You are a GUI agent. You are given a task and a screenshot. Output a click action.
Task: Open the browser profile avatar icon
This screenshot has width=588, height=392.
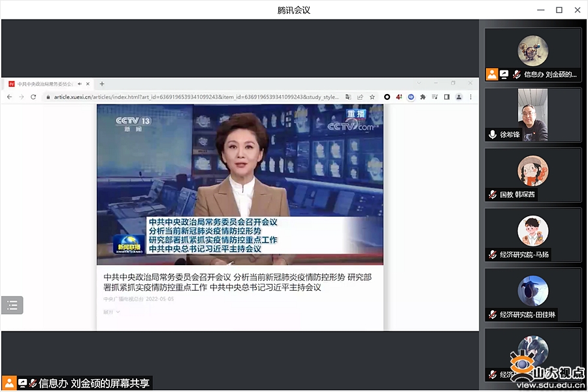pos(459,97)
